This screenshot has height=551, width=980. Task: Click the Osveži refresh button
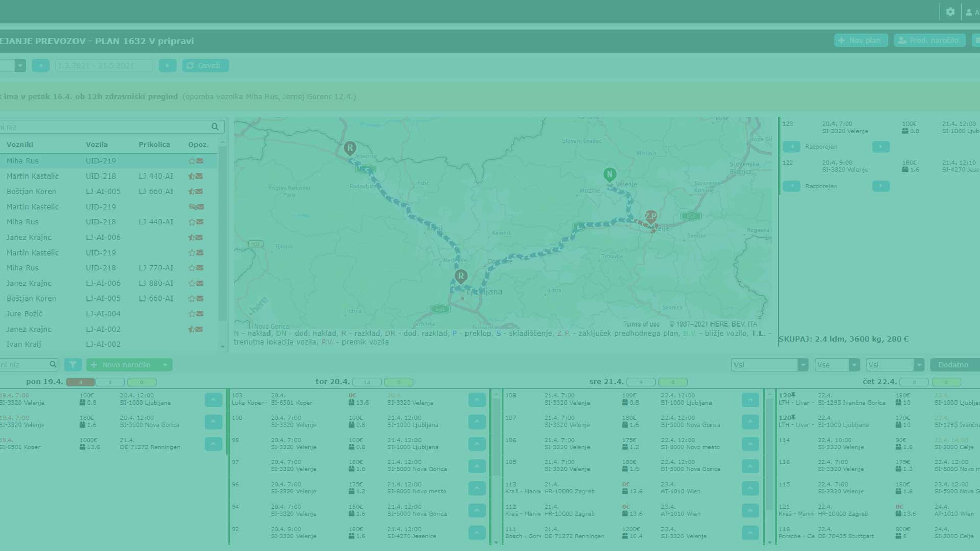point(205,65)
